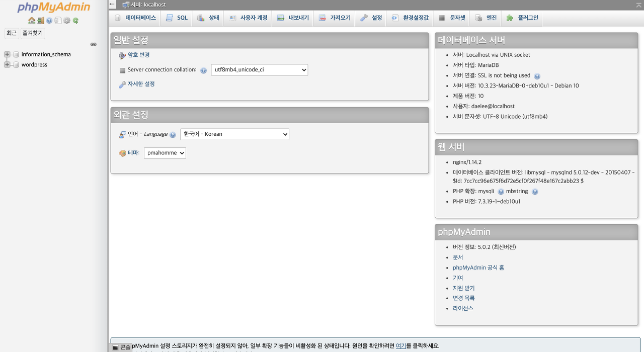Open navigation panel settings gear icon
Viewport: 644px width, 352px height.
coord(66,21)
